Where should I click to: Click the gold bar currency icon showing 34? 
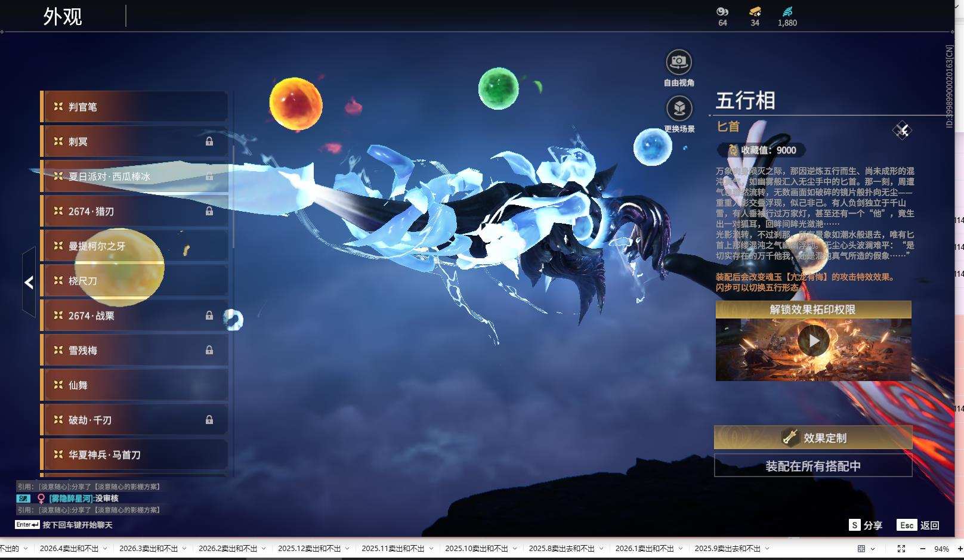755,11
